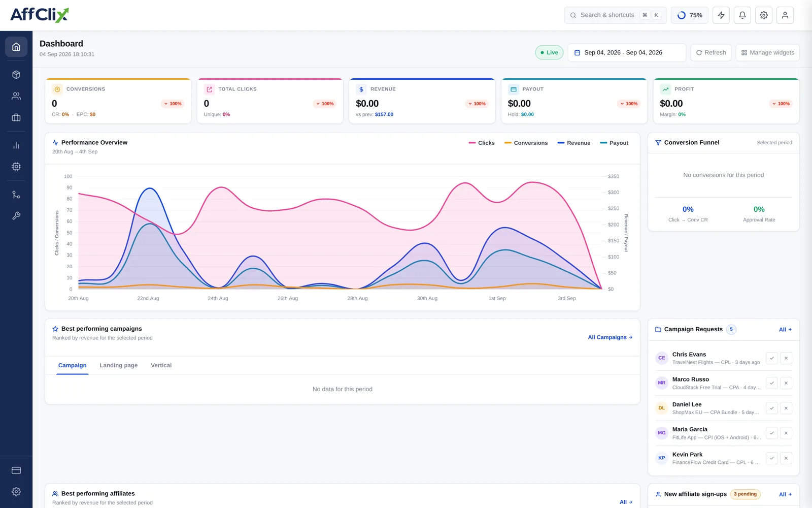The image size is (812, 508).
Task: Select Kevin Park request name
Action: tap(688, 455)
